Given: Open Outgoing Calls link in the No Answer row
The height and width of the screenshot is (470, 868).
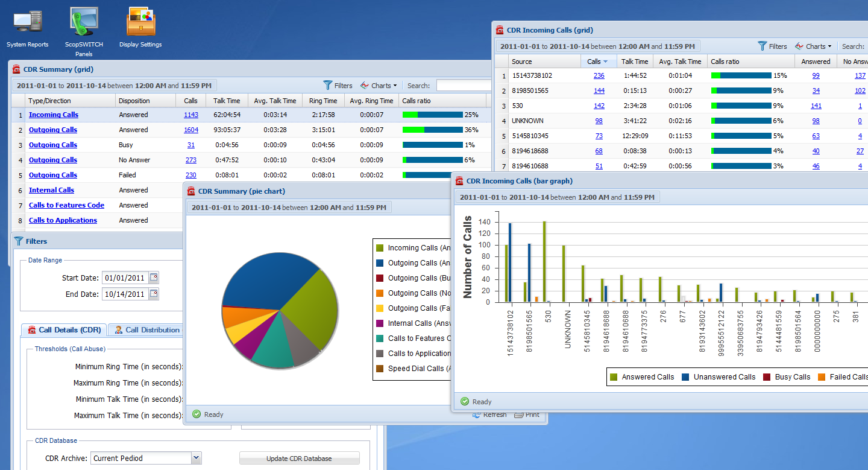Looking at the screenshot, I should coord(53,160).
